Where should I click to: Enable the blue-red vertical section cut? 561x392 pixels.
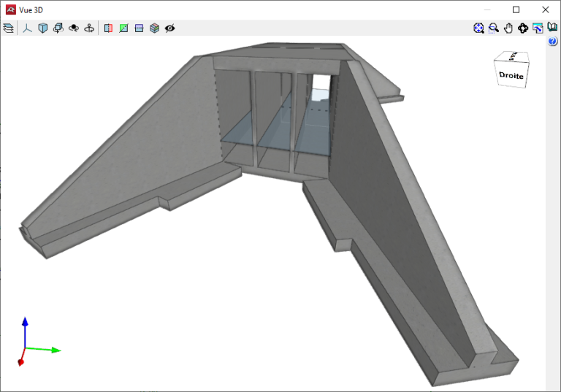point(108,28)
